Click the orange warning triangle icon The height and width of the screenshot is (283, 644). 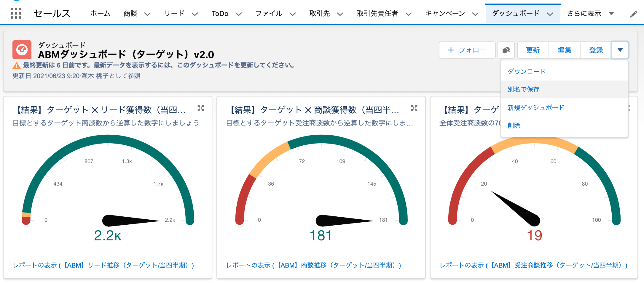(17, 65)
